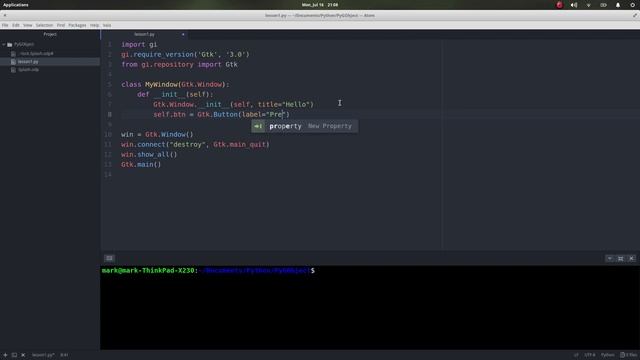Click the 'win.show_all()' code line
640x360 pixels.
[x=149, y=154]
